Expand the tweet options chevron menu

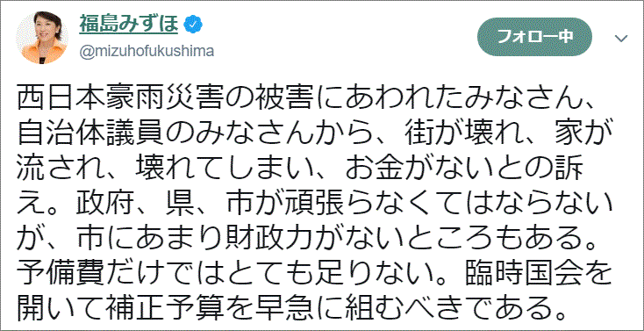[621, 39]
